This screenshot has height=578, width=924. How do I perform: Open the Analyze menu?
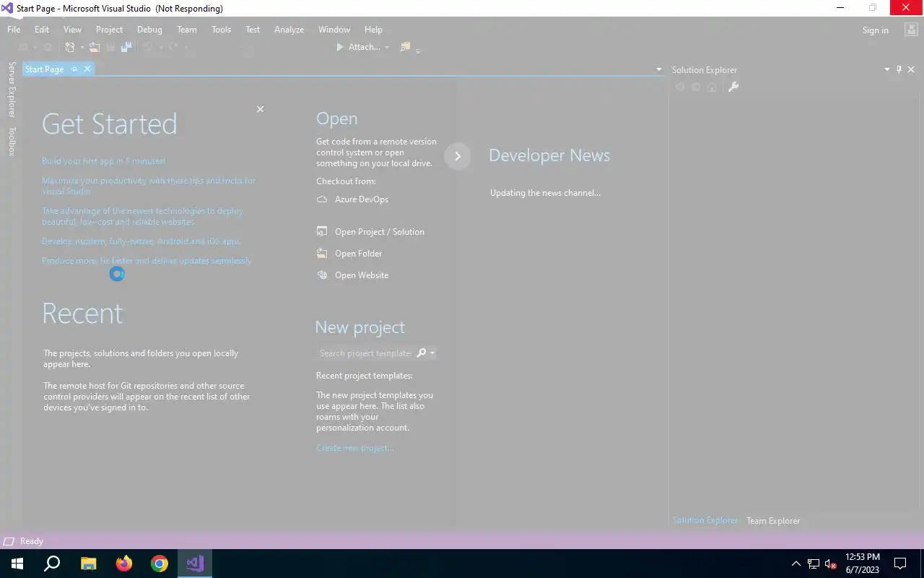(289, 30)
